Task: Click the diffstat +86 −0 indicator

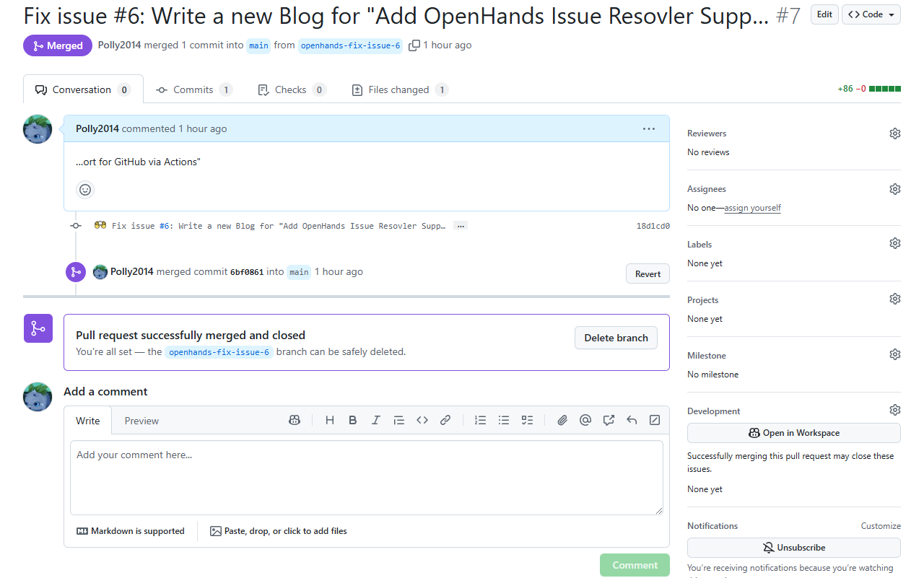Action: tap(869, 89)
